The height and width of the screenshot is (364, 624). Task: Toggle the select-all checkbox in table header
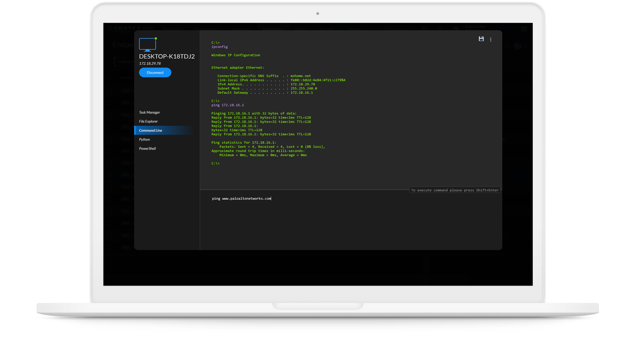click(x=110, y=78)
